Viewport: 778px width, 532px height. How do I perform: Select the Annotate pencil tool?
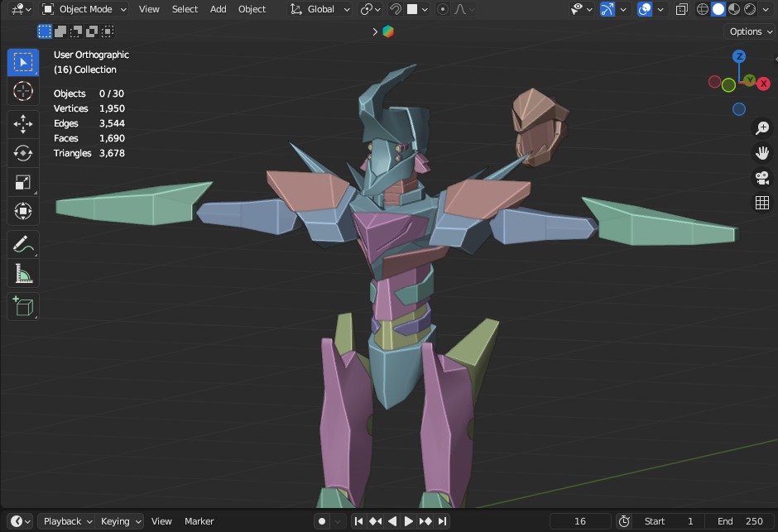[x=23, y=244]
